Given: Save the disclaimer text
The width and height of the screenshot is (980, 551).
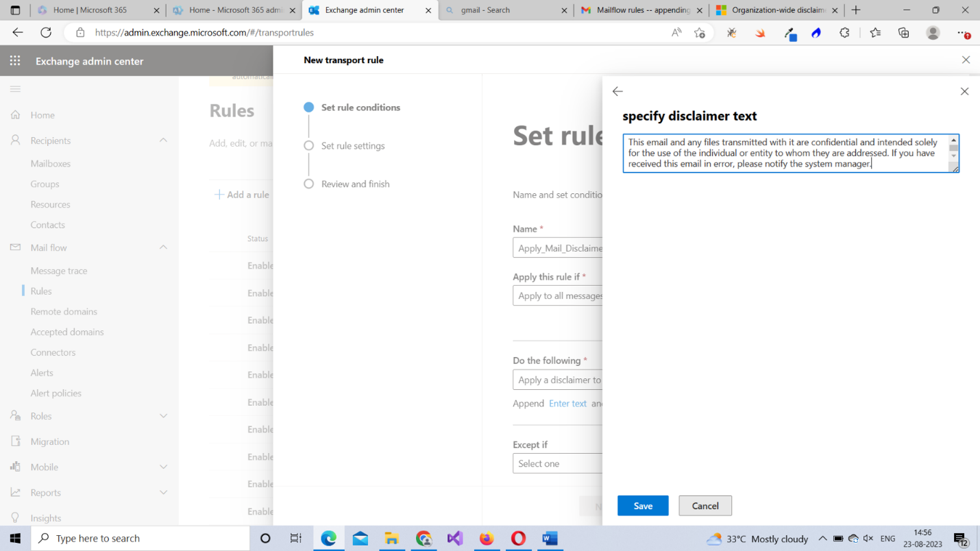Looking at the screenshot, I should [x=642, y=506].
